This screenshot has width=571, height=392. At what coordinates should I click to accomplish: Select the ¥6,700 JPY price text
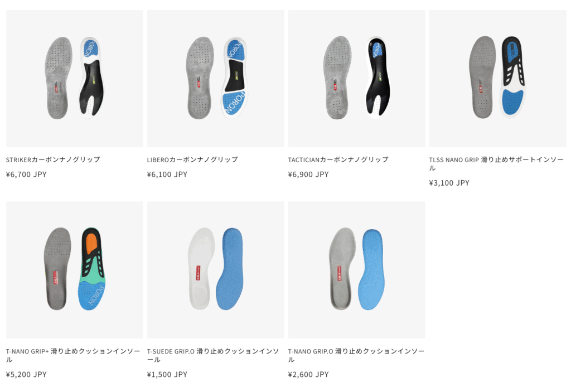point(26,175)
